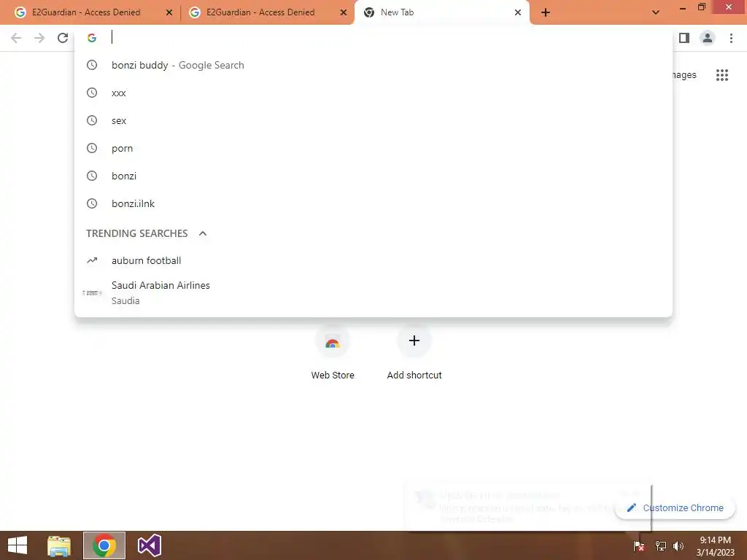Open Chrome three-dot menu
This screenshot has width=747, height=560.
(x=731, y=38)
